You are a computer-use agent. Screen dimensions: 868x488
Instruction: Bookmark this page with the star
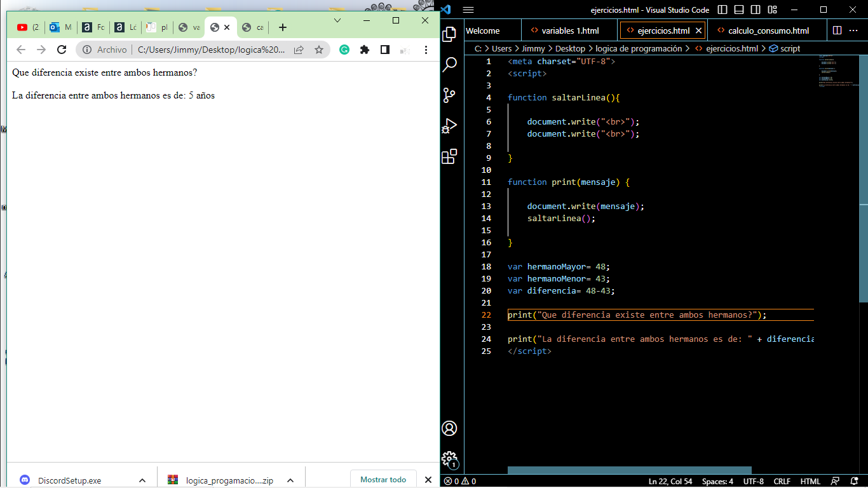319,50
